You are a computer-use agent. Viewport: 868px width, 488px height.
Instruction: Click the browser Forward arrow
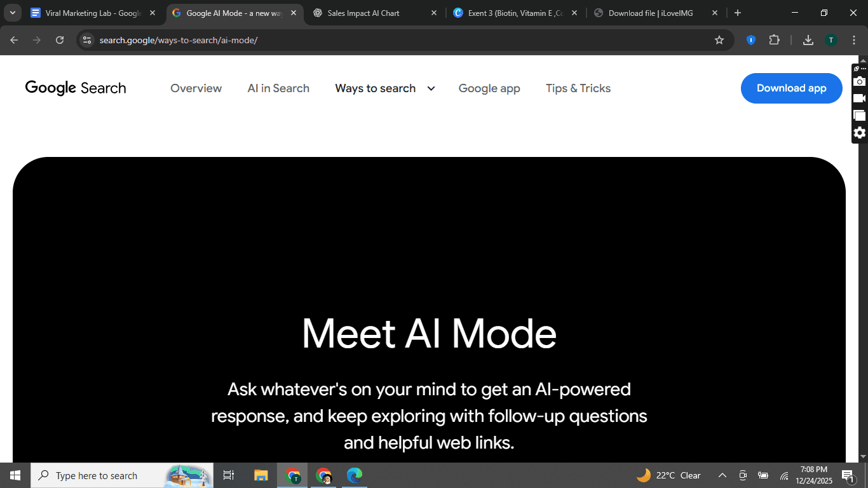[x=37, y=40]
